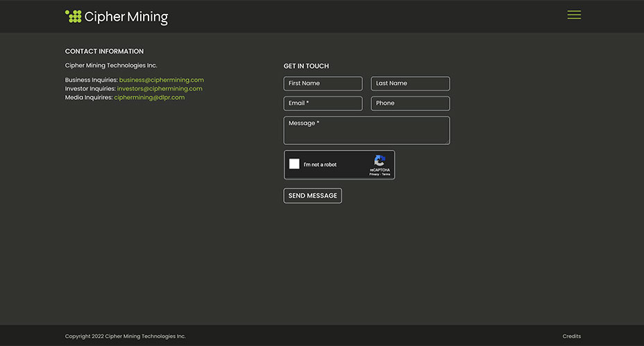Screen dimensions: 644x346
Task: Select Cipher Mining Technologies Inc. company text
Action: (111, 65)
